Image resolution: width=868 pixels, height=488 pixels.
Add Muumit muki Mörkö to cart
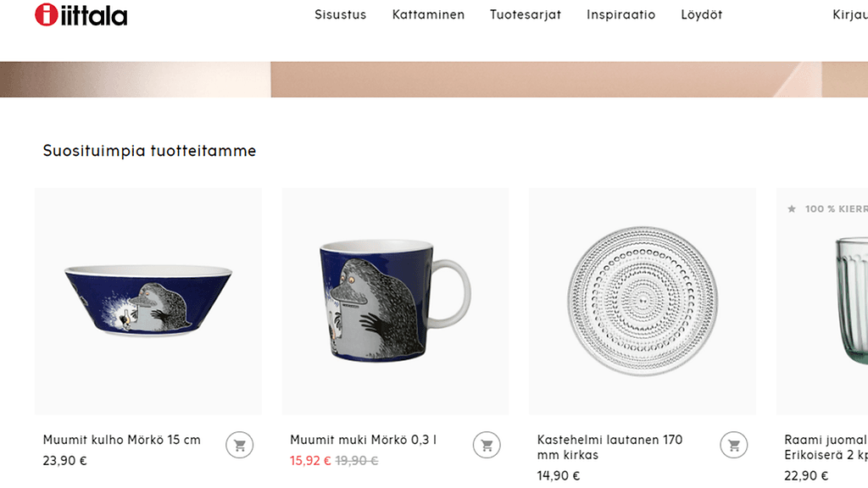click(487, 445)
